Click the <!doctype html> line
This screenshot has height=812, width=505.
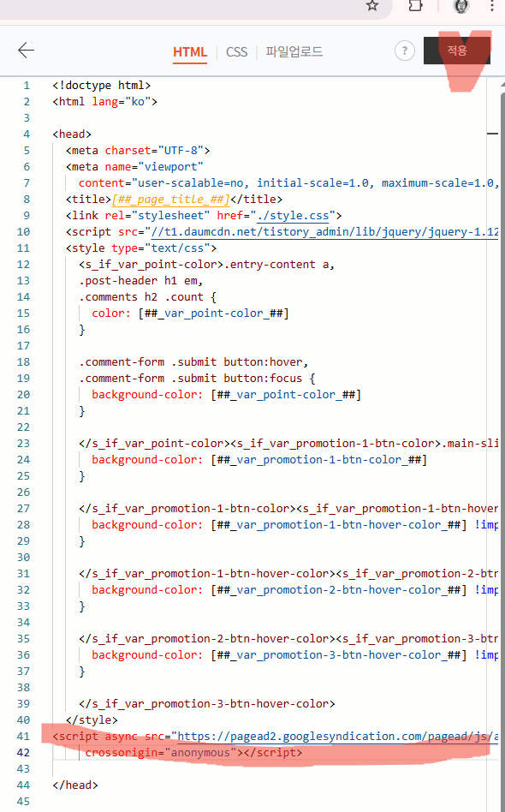click(101, 86)
